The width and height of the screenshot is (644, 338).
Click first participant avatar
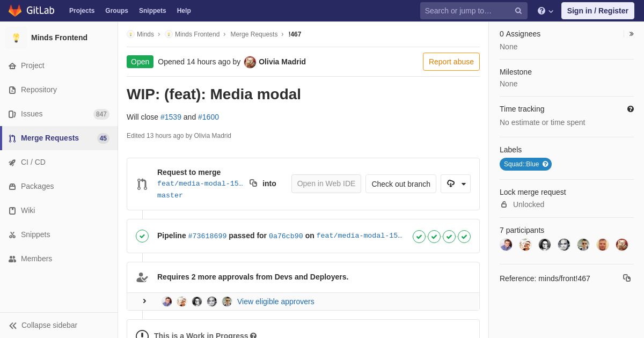(x=506, y=245)
